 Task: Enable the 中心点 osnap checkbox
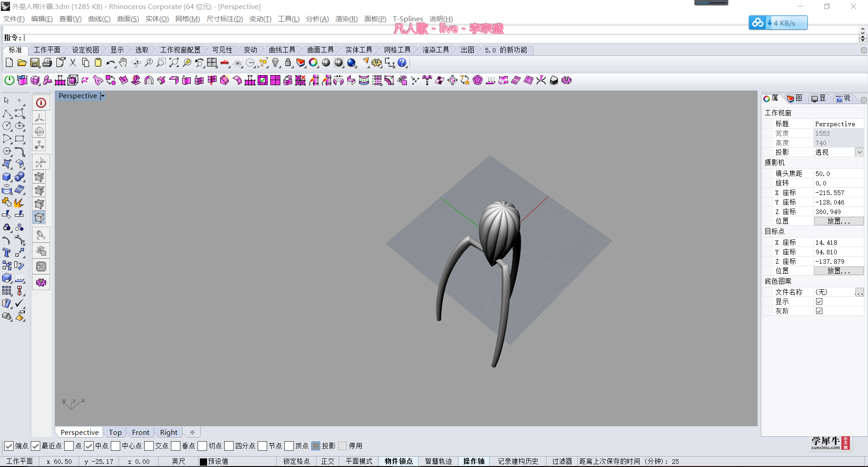coord(115,446)
